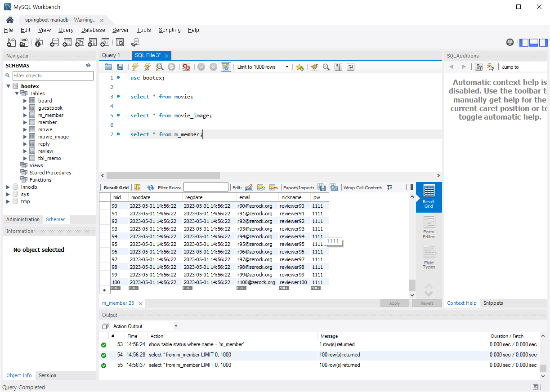This screenshot has width=550, height=392.
Task: Toggle wrap cell content icon
Action: 389,187
